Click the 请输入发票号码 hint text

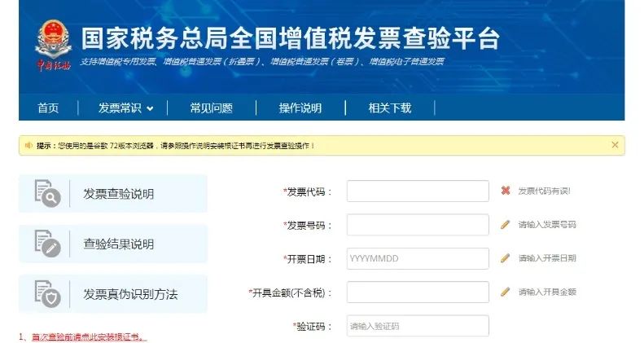coord(547,225)
